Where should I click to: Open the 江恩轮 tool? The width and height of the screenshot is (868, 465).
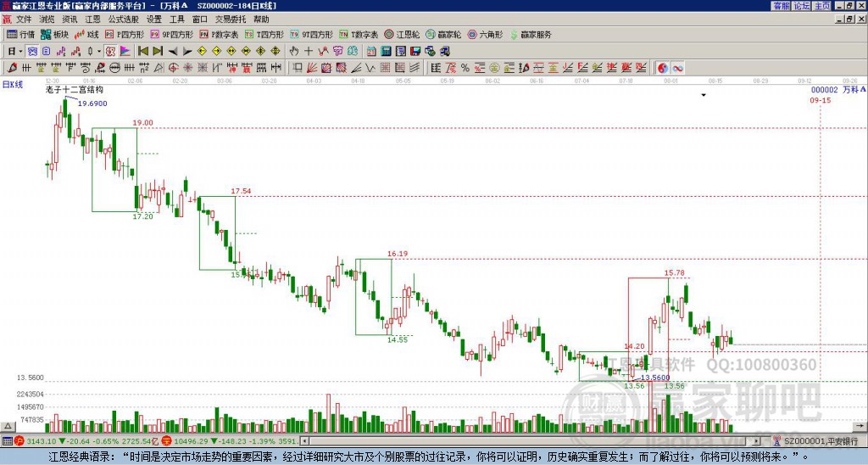[x=402, y=34]
